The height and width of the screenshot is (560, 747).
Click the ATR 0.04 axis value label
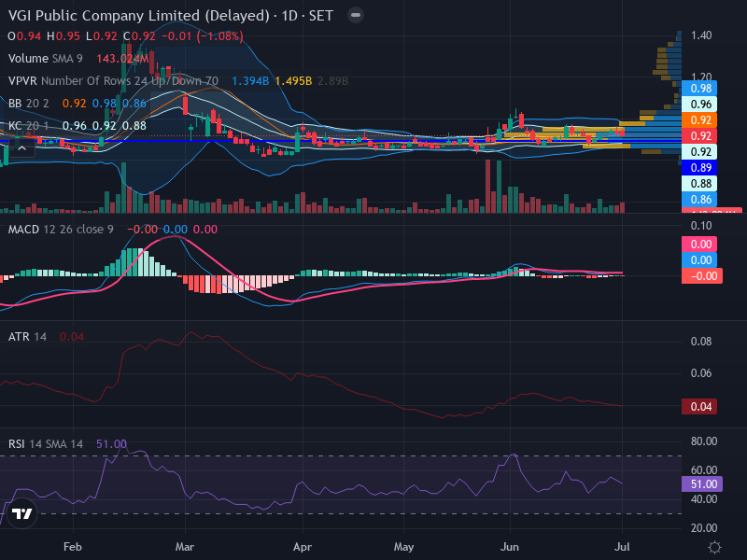tap(699, 407)
